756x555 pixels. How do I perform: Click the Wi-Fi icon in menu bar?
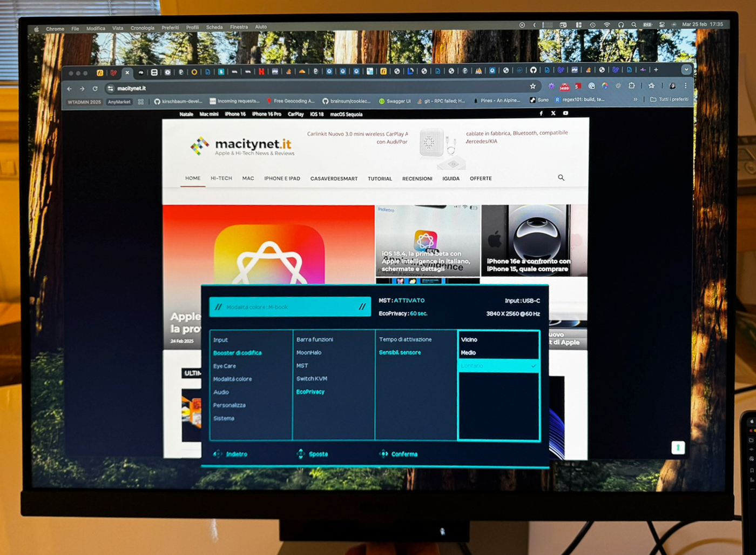point(606,25)
